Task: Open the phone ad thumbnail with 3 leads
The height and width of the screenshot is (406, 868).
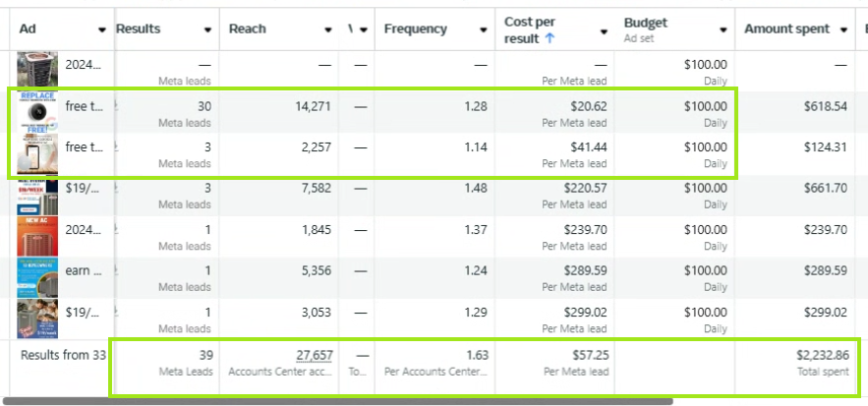Action: [x=37, y=155]
